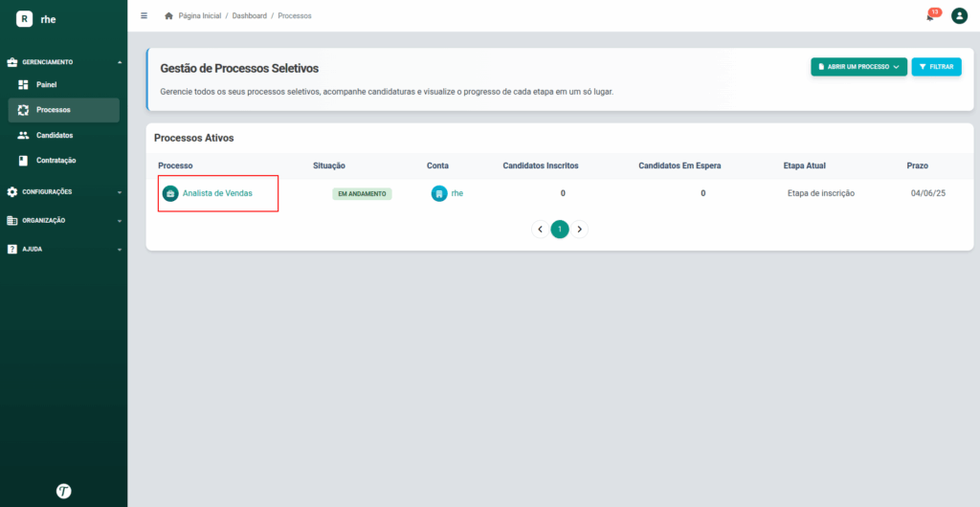Image resolution: width=980 pixels, height=507 pixels.
Task: Open the notifications bell icon
Action: pos(930,17)
